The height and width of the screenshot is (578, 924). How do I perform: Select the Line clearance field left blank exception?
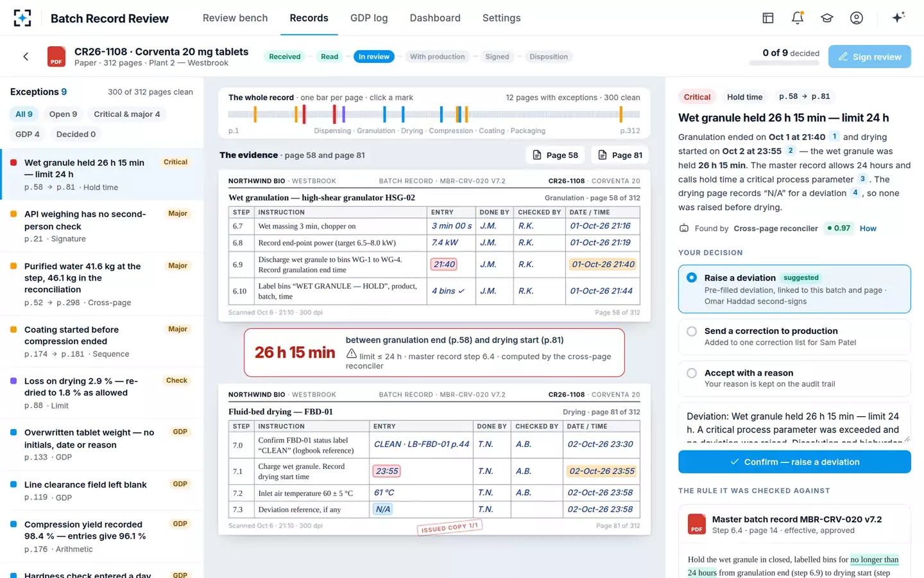point(101,491)
